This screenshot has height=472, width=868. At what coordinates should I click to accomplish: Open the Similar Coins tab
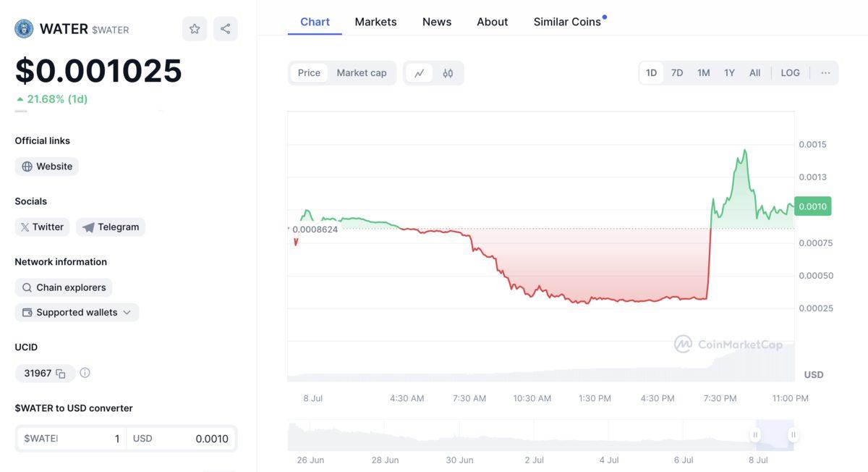click(x=568, y=21)
